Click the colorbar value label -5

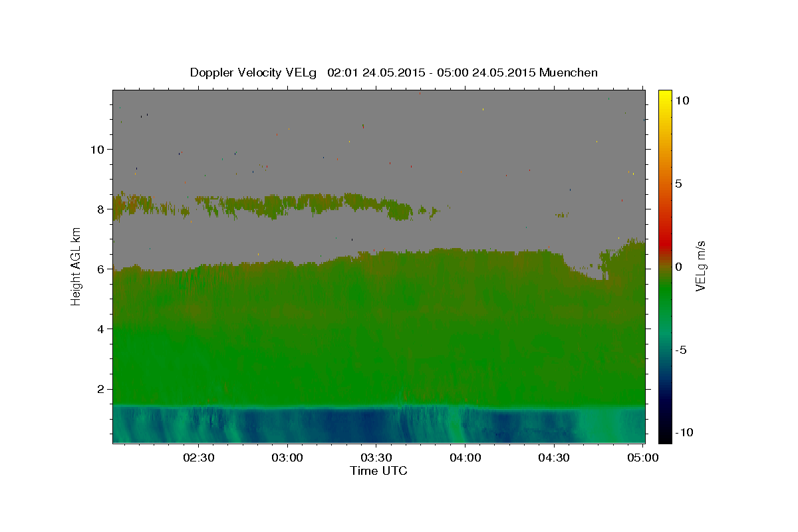(x=681, y=350)
